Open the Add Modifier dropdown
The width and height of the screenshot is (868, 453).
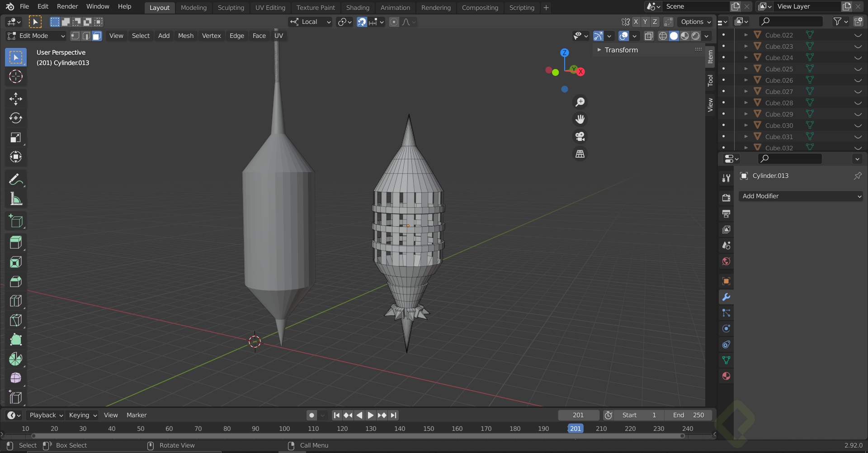point(801,196)
